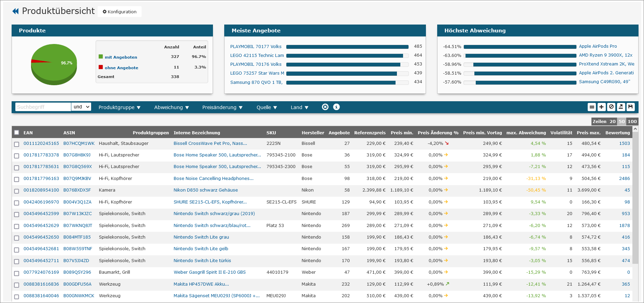Add a product with the plus icon
This screenshot has height=303, width=644.
(x=601, y=107)
